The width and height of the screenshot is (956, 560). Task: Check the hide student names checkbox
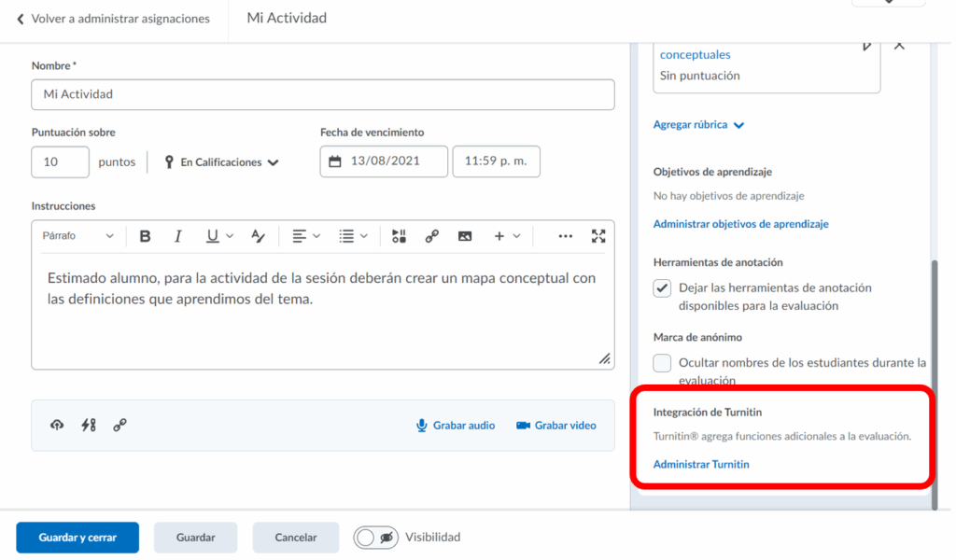click(x=662, y=363)
